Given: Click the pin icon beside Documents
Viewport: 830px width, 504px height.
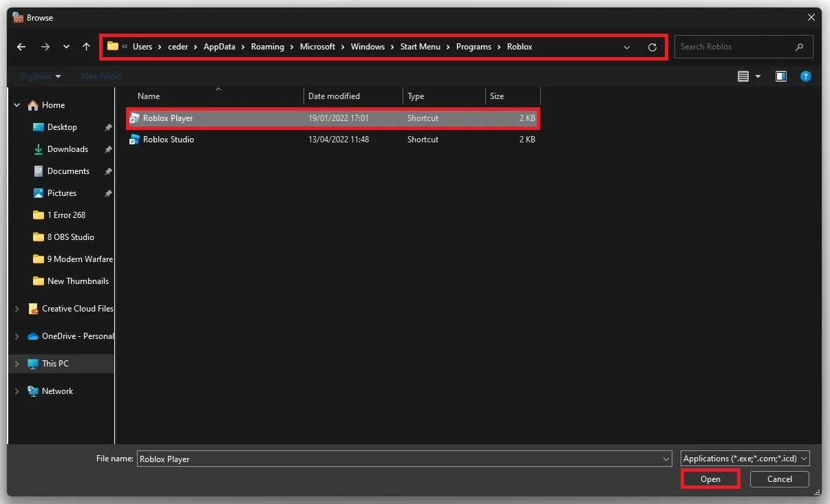Looking at the screenshot, I should click(x=108, y=171).
